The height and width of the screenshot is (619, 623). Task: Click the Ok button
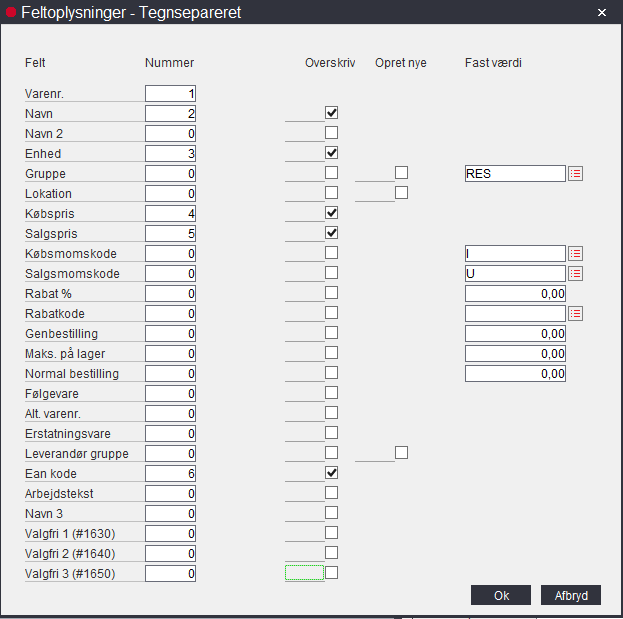[x=501, y=595]
